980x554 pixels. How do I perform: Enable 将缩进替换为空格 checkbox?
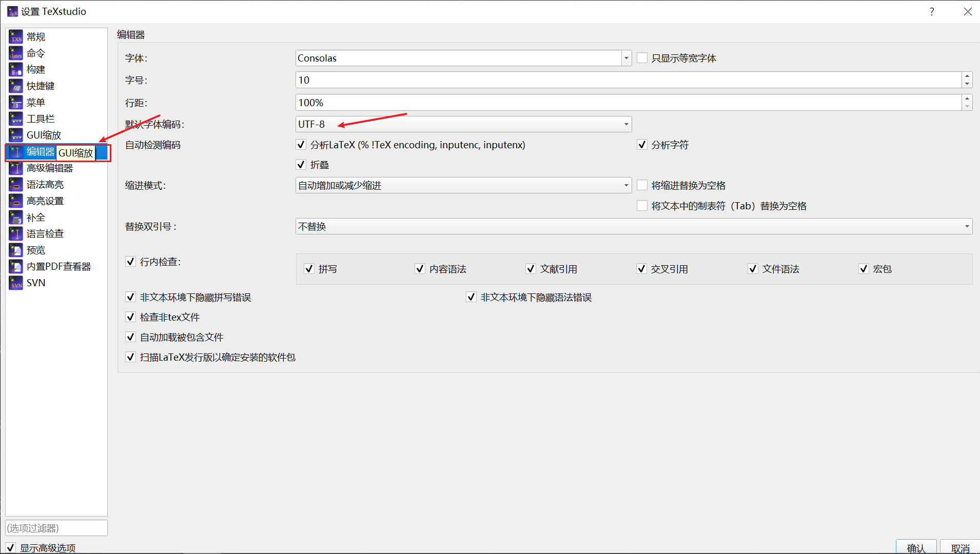(642, 185)
